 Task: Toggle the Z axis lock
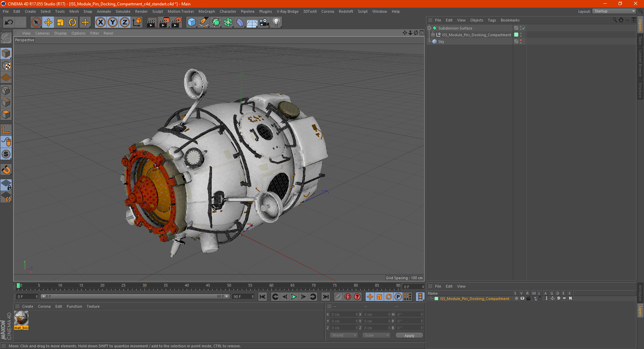coord(125,22)
